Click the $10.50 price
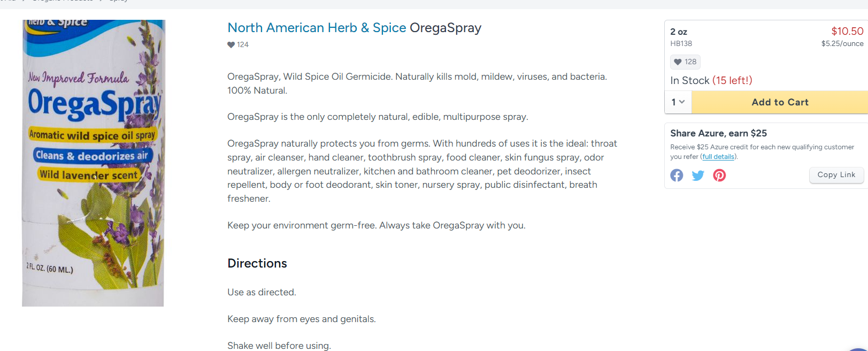This screenshot has width=868, height=351. 847,31
